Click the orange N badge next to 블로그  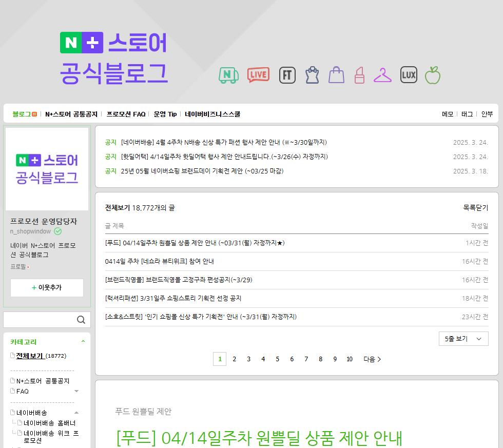(x=34, y=114)
